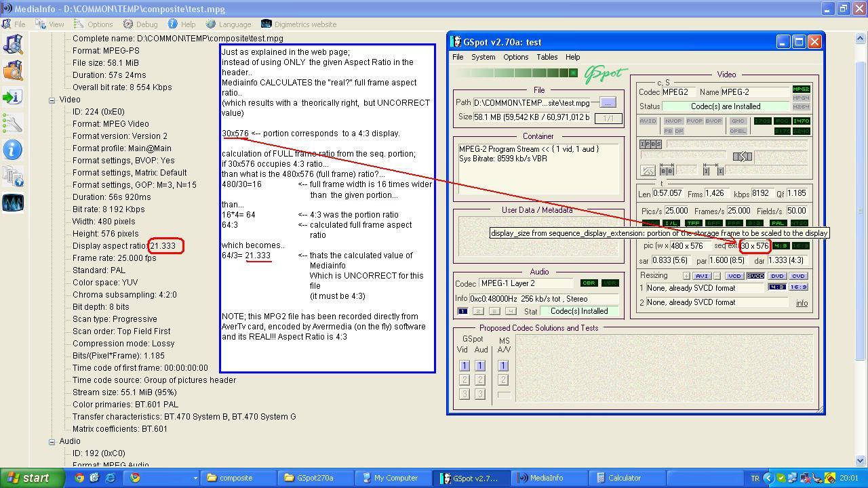The image size is (868, 488).
Task: Click the Internet Explorer quick launch icon
Action: pyautogui.click(x=109, y=478)
